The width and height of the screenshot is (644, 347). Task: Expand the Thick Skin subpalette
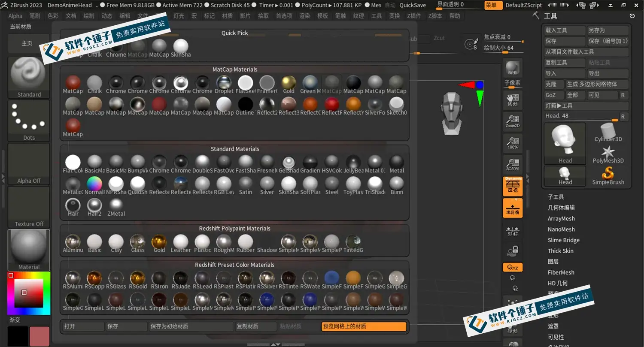[x=560, y=250]
